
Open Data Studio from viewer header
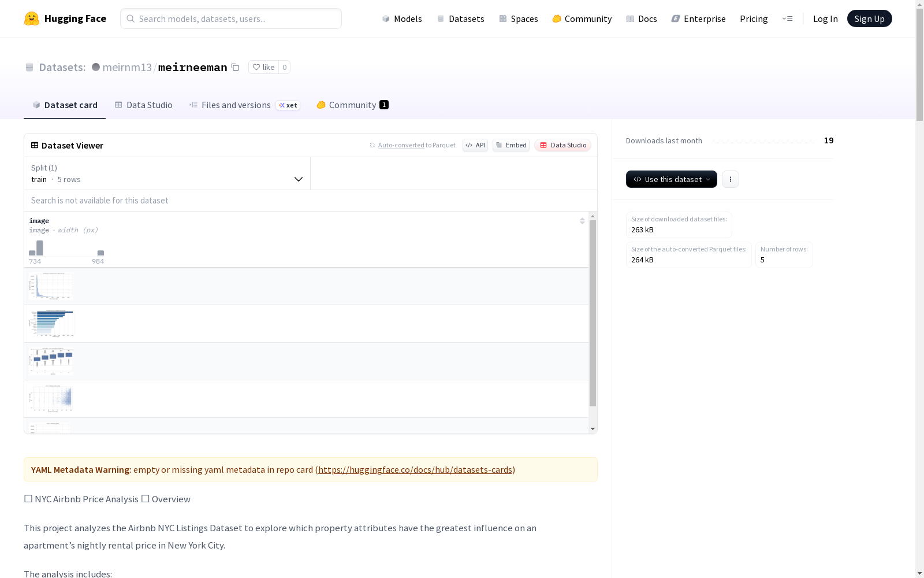pos(562,145)
